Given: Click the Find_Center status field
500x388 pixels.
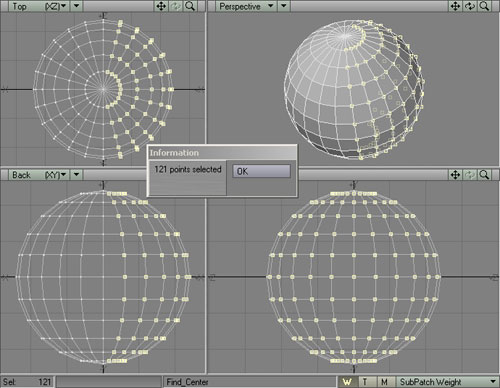Looking at the screenshot, I should point(250,382).
